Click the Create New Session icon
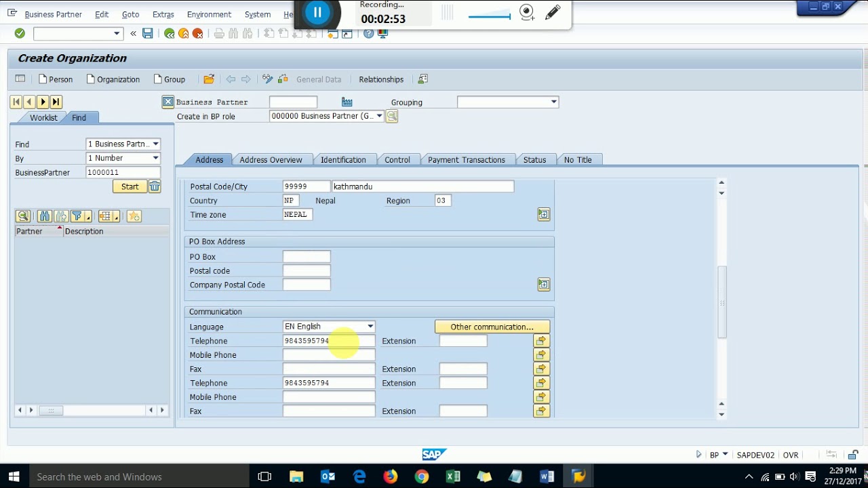The height and width of the screenshot is (488, 868). click(x=332, y=33)
